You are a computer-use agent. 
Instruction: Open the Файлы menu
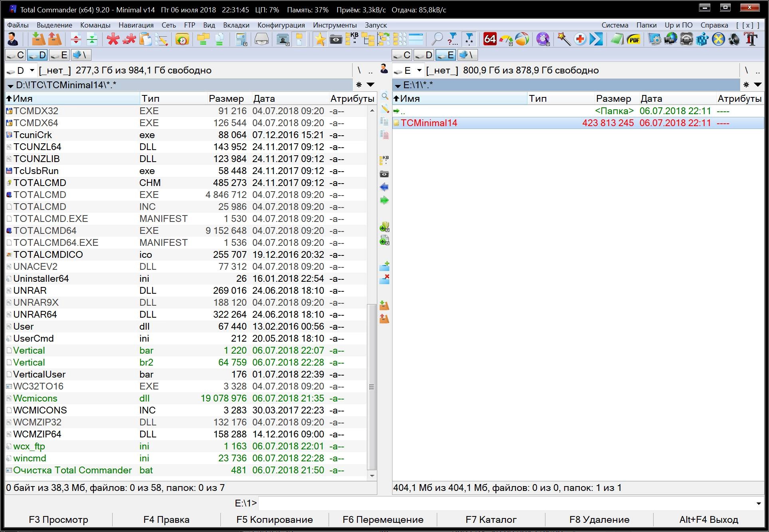18,25
